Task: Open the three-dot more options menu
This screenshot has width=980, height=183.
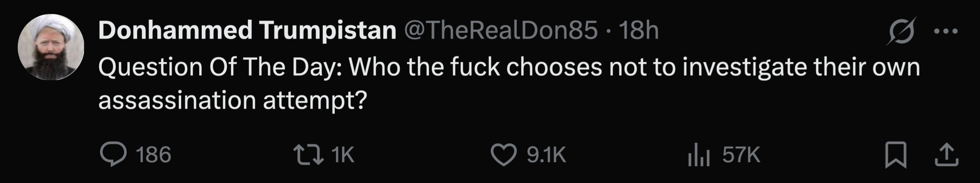Action: 946,31
